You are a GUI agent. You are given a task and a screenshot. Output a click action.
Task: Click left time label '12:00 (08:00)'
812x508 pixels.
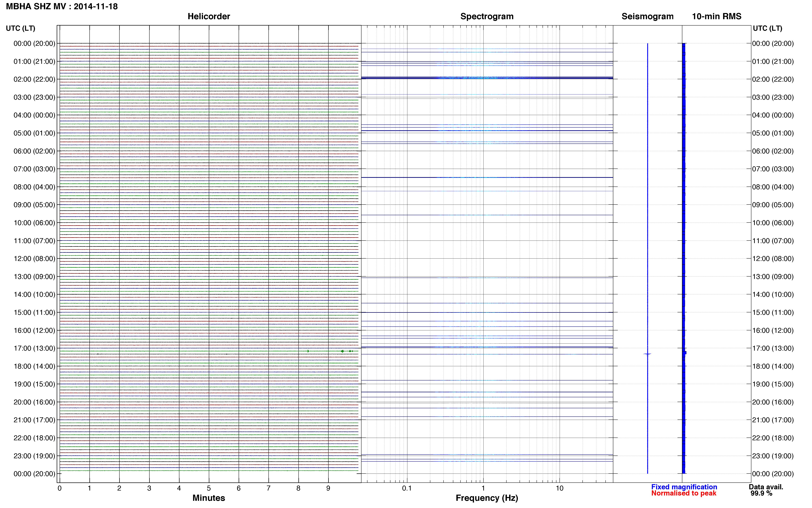34,259
